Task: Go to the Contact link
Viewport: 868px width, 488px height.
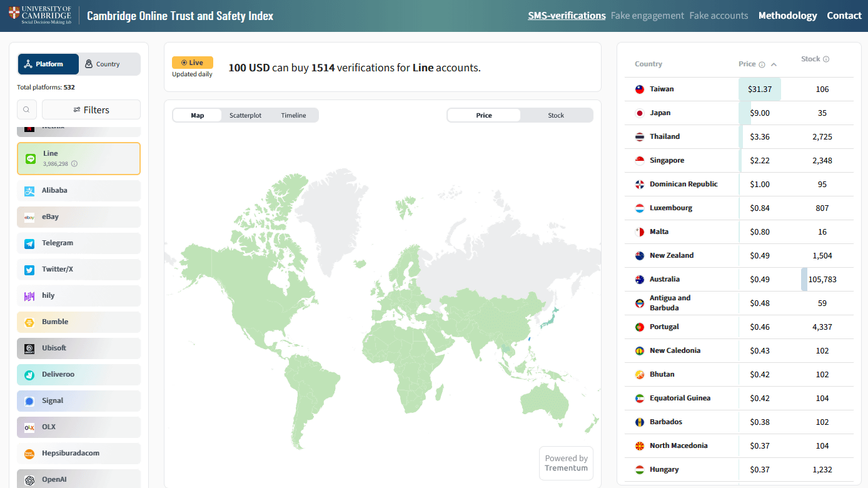Action: pyautogui.click(x=844, y=16)
